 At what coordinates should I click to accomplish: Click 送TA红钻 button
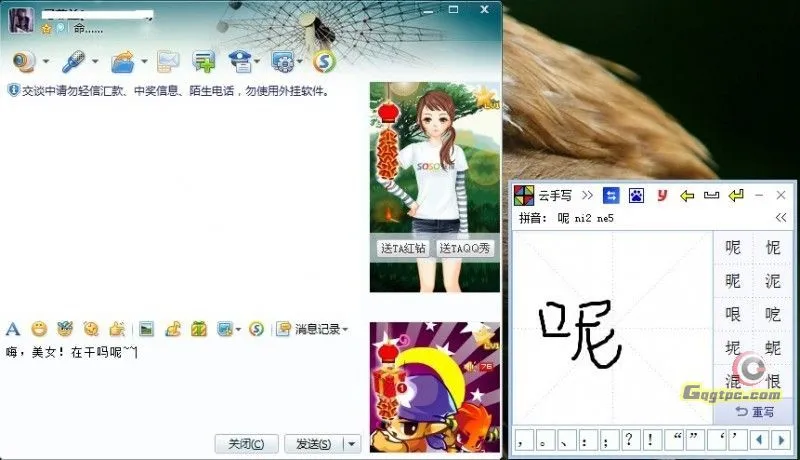click(403, 248)
